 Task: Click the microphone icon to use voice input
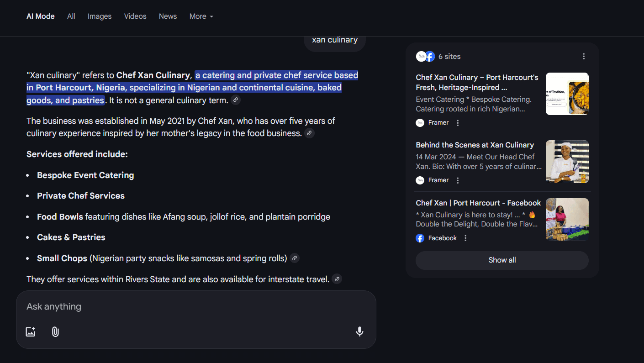point(359,331)
